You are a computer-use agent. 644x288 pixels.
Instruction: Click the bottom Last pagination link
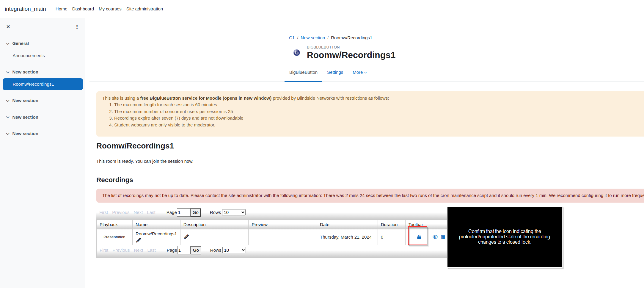(152, 250)
